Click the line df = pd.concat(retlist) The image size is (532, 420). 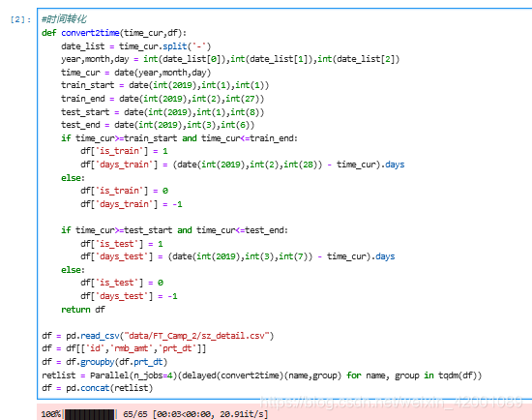[98, 388]
